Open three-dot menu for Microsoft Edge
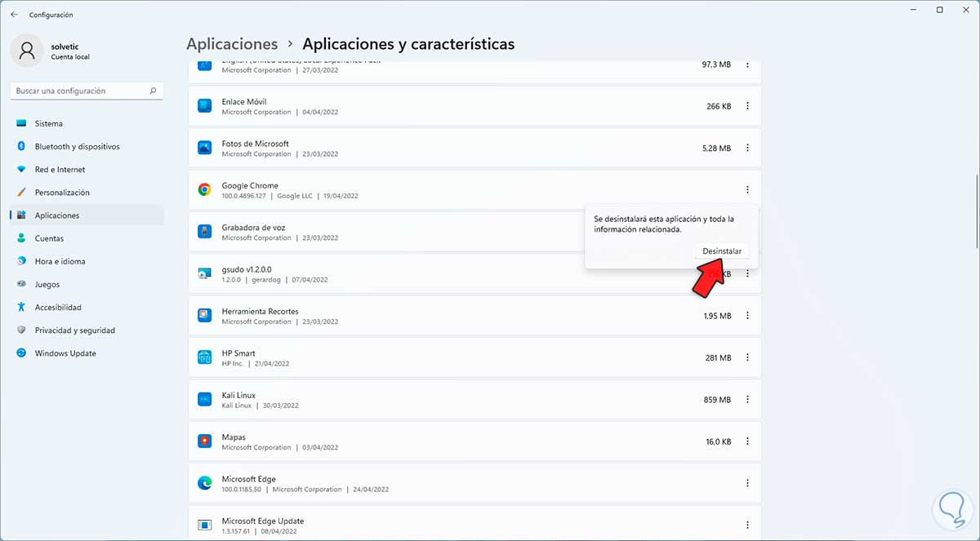 click(x=747, y=483)
